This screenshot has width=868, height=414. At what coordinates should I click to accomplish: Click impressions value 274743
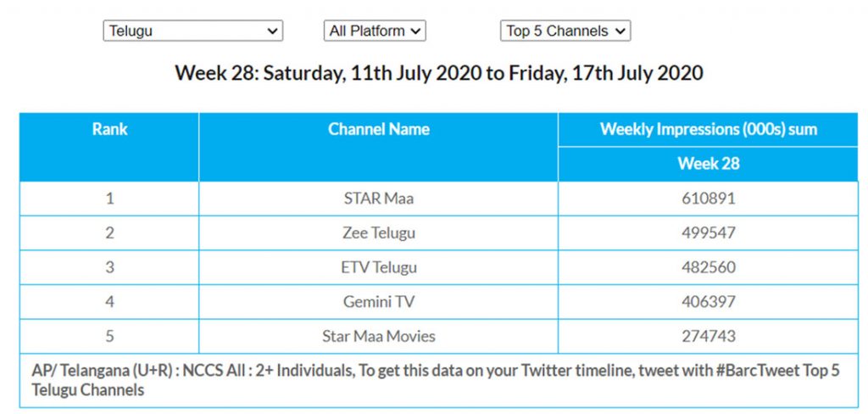pos(708,336)
